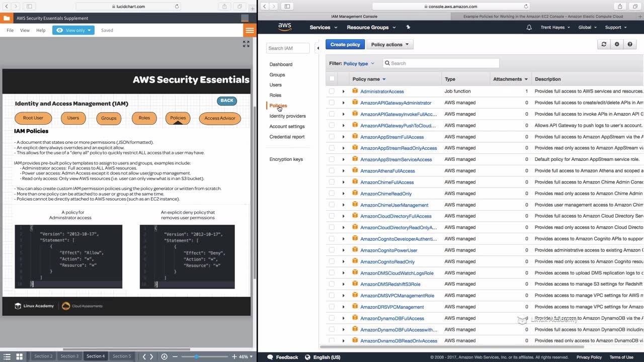644x362 pixels.
Task: Click the policy Search filter field
Action: [x=441, y=63]
